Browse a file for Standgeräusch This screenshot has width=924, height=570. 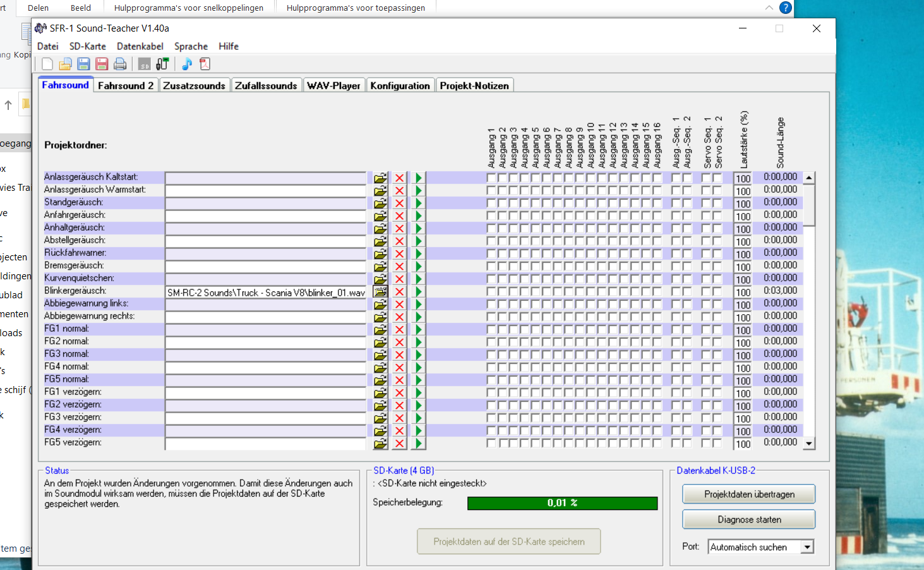pyautogui.click(x=380, y=203)
